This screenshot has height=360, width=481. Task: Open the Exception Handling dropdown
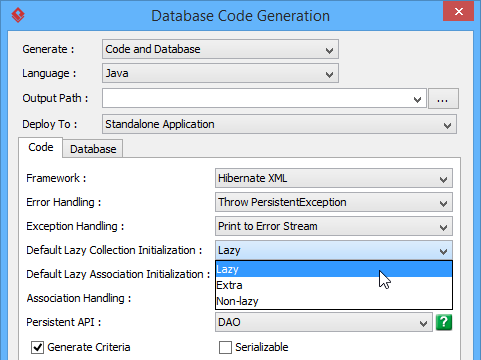[334, 226]
